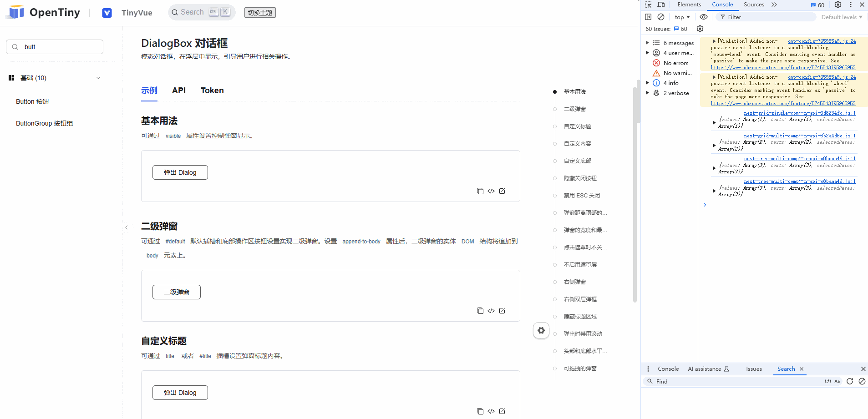This screenshot has height=419, width=868.
Task: Copy code of 基本用法 demo
Action: pos(480,191)
